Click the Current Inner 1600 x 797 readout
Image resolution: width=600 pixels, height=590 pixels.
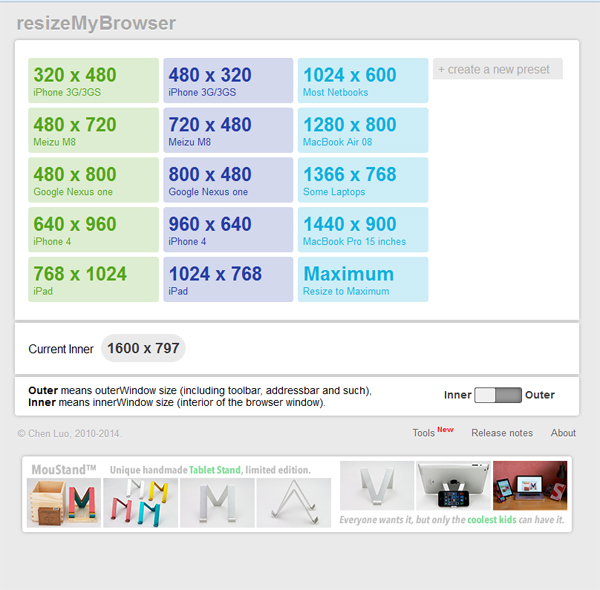coord(143,348)
